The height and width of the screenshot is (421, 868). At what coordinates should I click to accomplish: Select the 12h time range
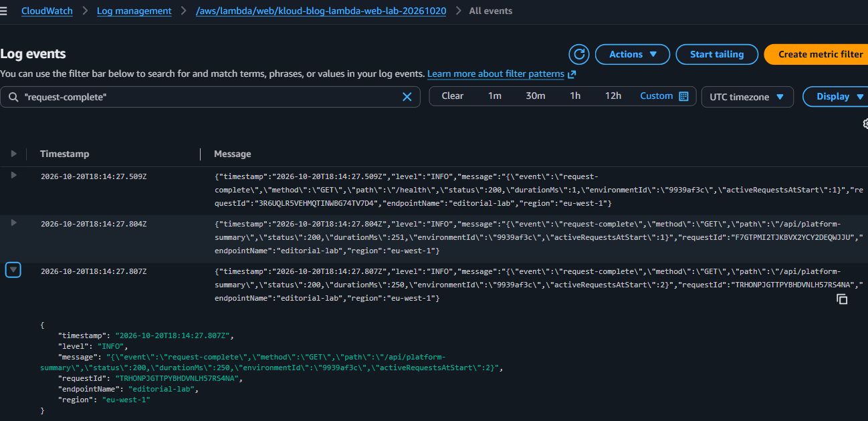[x=613, y=96]
